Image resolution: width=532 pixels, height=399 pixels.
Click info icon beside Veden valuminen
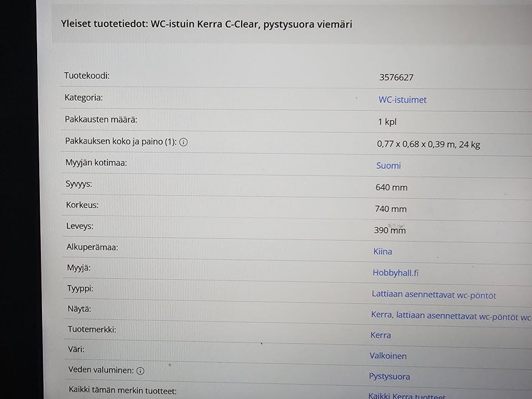(140, 371)
